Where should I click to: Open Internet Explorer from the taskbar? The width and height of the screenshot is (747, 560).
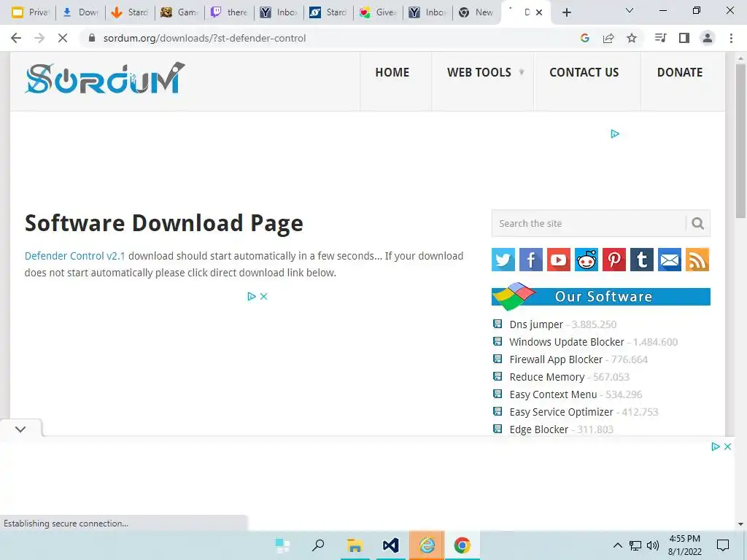(x=427, y=545)
